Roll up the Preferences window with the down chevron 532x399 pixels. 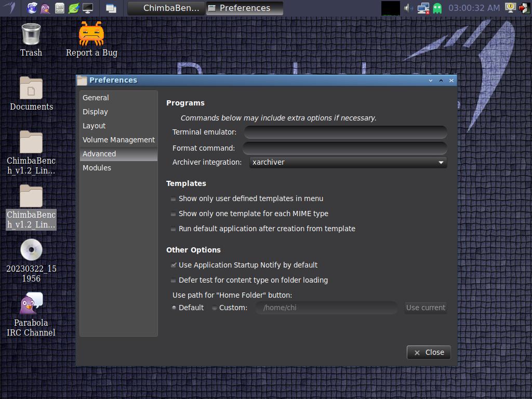point(431,81)
